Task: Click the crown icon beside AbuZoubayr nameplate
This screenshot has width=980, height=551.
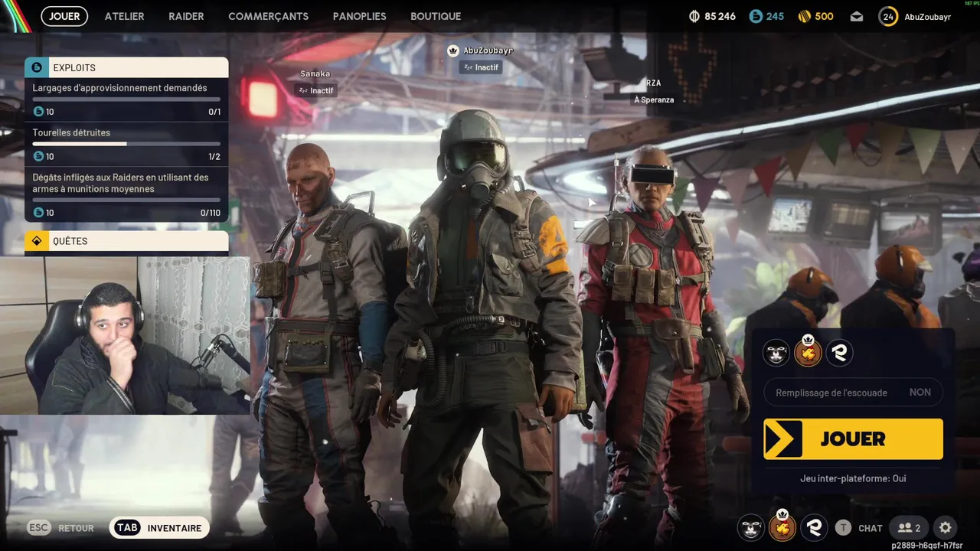Action: click(453, 51)
